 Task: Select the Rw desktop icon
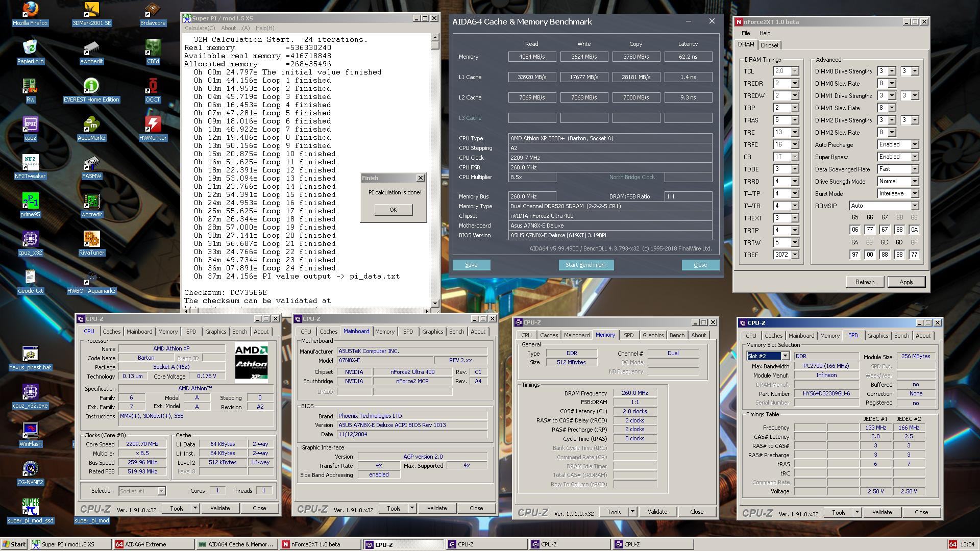[x=30, y=90]
